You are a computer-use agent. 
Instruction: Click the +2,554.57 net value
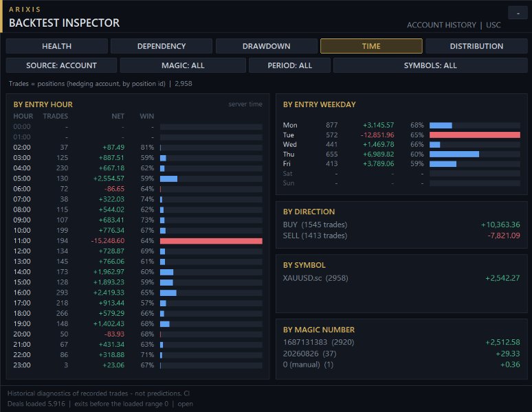[109, 179]
